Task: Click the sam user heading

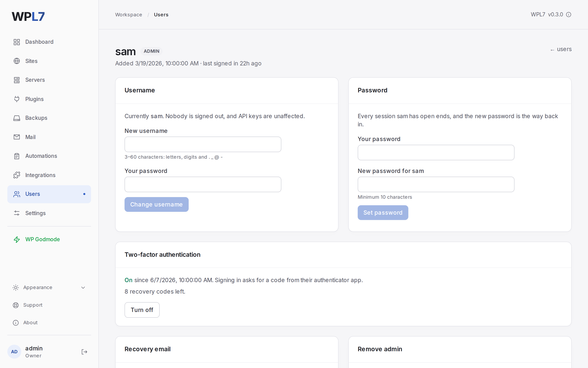Action: coord(125,52)
